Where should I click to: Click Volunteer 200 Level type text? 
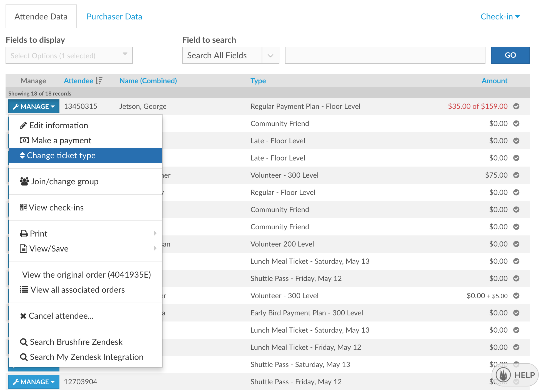(x=282, y=244)
